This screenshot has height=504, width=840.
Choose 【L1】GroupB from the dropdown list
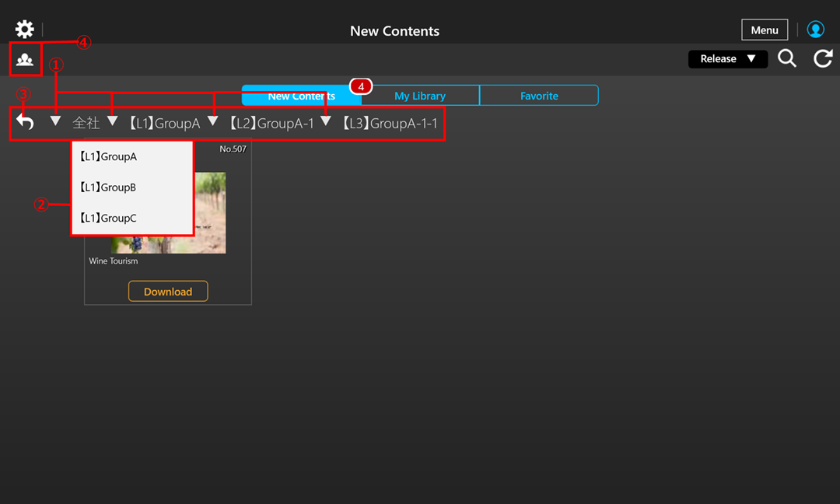[132, 187]
